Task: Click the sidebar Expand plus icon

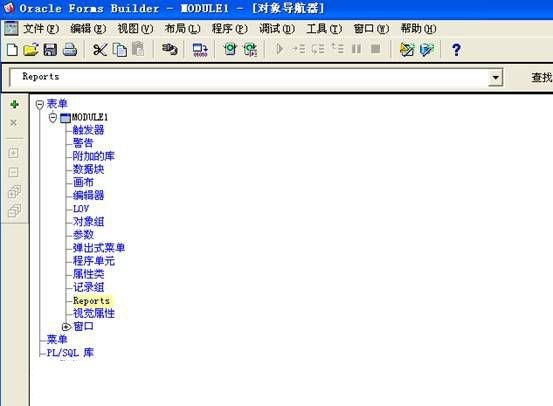Action: click(x=13, y=153)
